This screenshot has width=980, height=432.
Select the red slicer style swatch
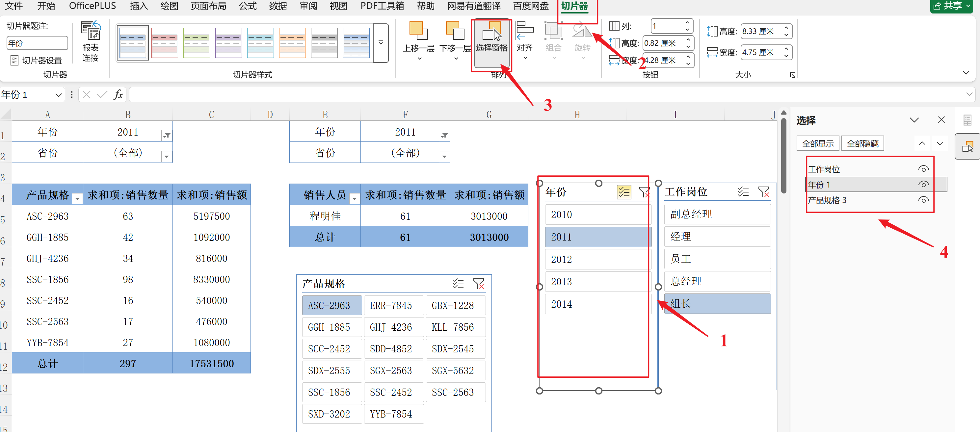click(164, 42)
